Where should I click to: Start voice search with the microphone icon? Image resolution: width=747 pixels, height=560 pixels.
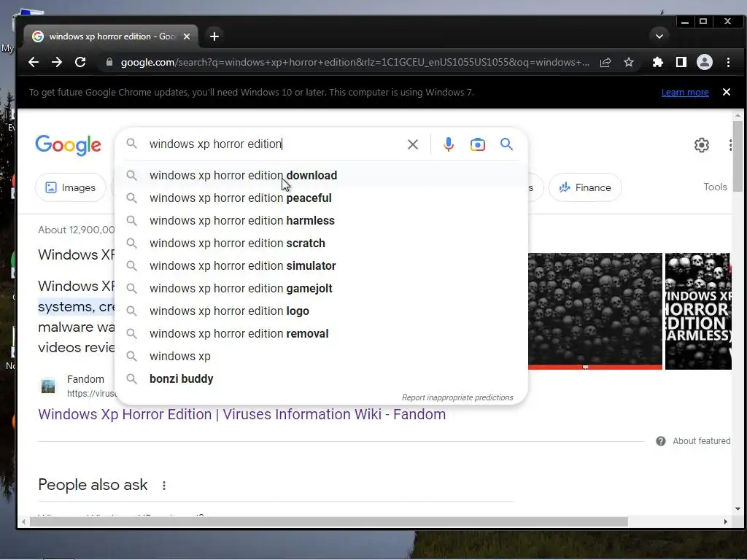(x=449, y=144)
